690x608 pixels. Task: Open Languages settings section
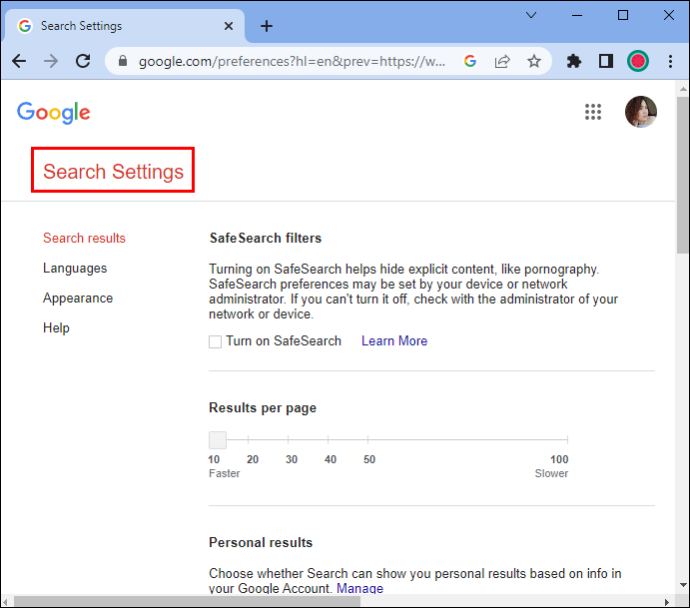75,268
